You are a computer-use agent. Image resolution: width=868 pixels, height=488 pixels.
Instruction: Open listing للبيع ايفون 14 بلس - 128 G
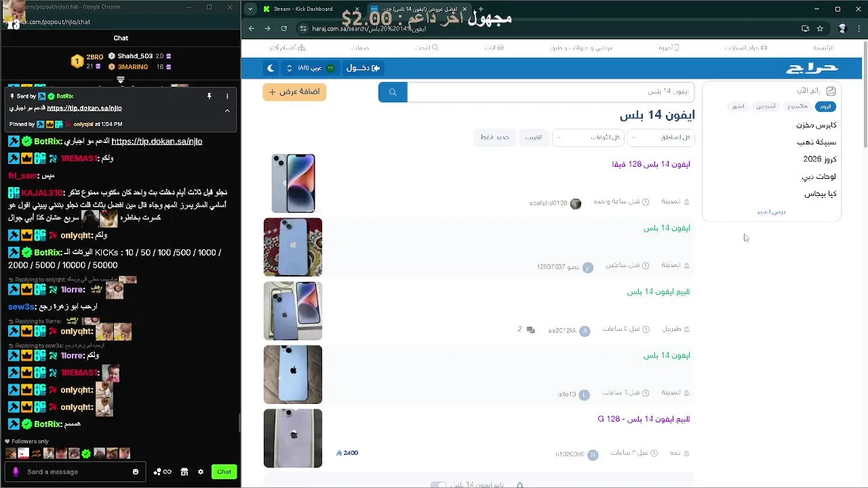[x=644, y=420]
